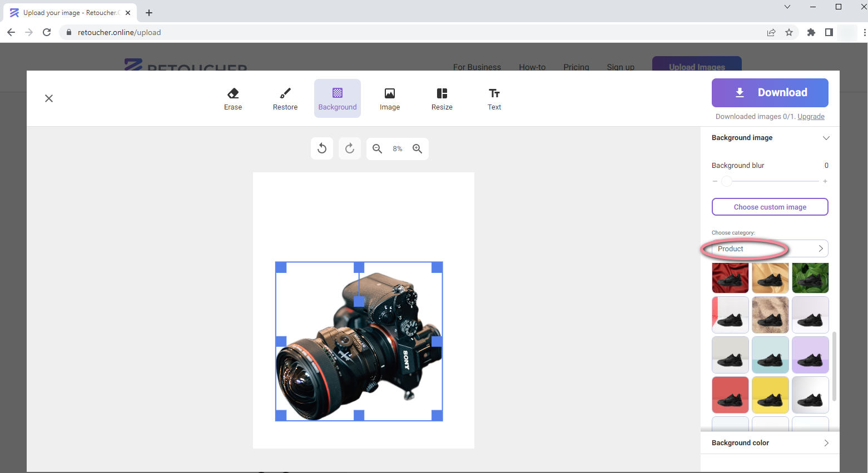Viewport: 868px width, 473px height.
Task: Click the undo arrow icon
Action: point(322,148)
